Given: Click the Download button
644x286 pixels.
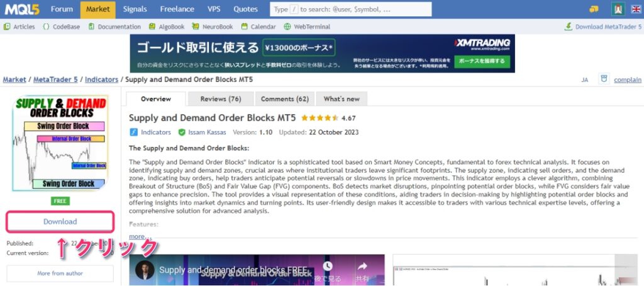Looking at the screenshot, I should click(60, 221).
